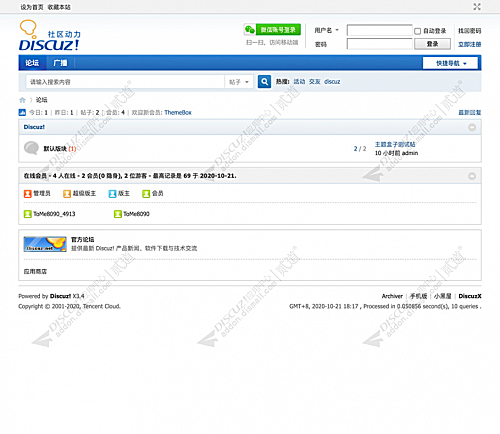Click the password input field
The image size is (500, 434).
pos(380,44)
